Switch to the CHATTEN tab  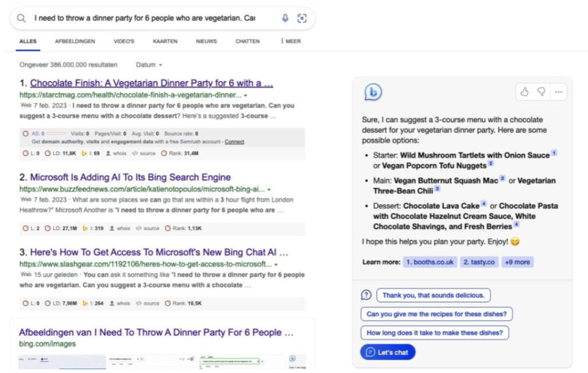247,41
